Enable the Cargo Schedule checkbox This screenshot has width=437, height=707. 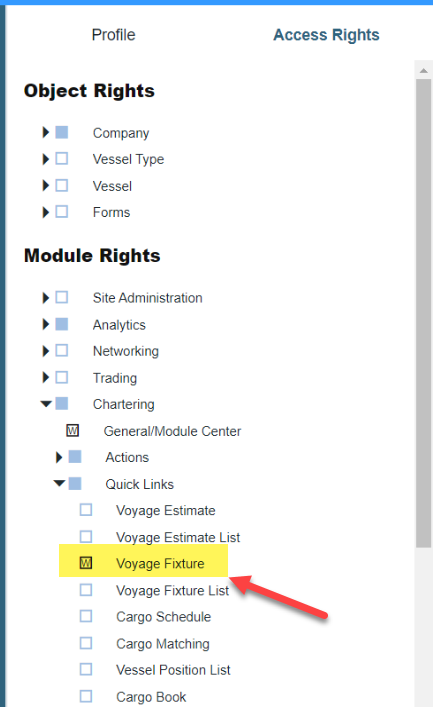point(86,616)
